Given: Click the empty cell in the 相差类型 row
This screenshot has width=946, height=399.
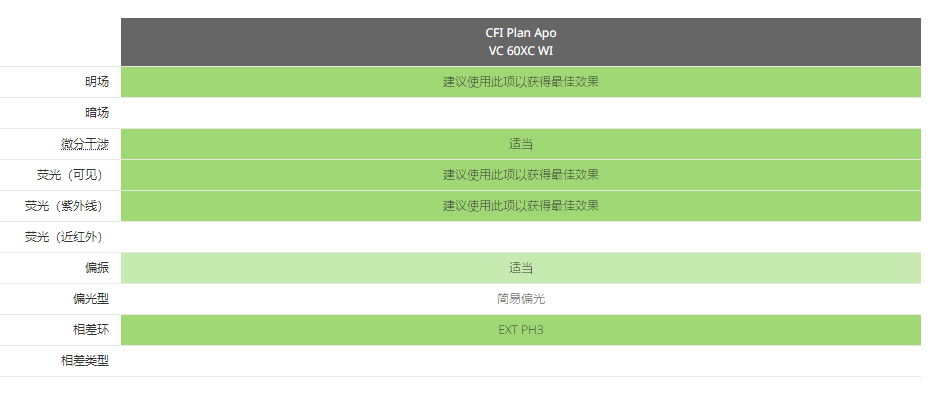Looking at the screenshot, I should [521, 361].
